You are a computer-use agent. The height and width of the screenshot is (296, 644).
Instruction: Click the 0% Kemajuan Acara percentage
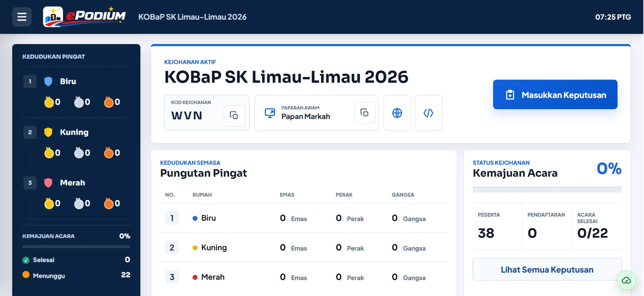[x=609, y=169]
